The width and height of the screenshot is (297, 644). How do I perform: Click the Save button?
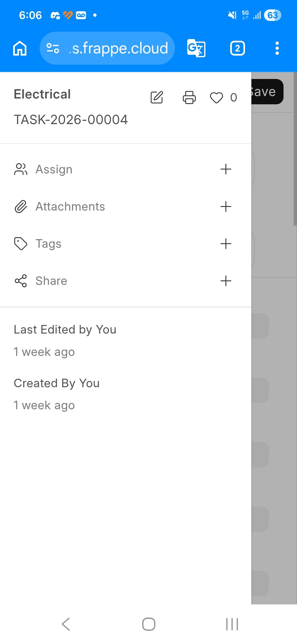tap(267, 92)
